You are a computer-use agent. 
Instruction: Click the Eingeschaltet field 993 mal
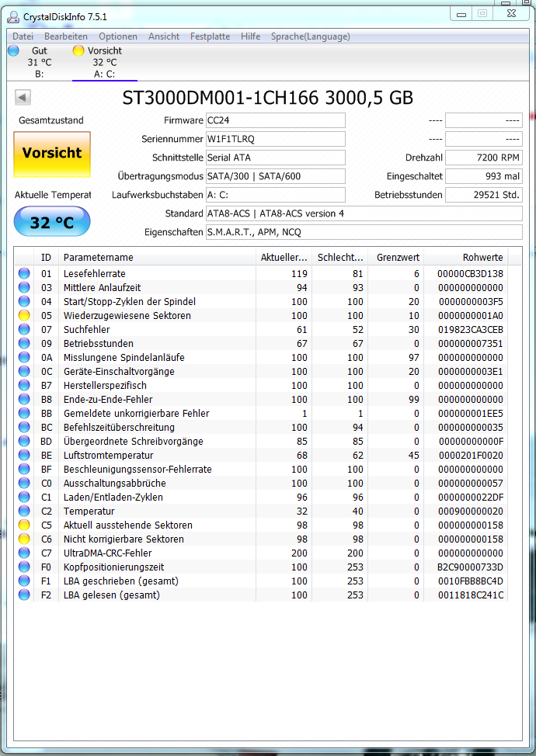pos(483,176)
